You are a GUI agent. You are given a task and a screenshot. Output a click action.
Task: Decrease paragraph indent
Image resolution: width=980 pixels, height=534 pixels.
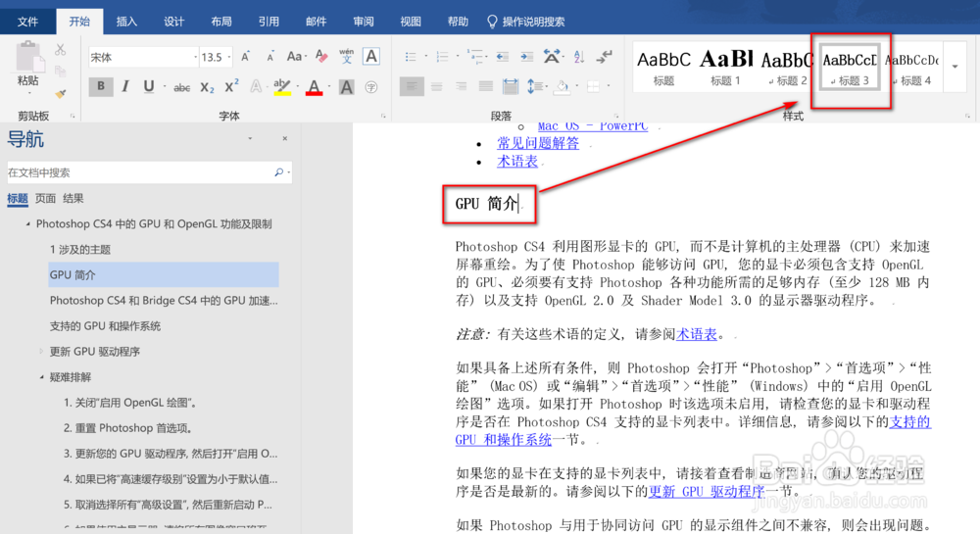(x=503, y=57)
